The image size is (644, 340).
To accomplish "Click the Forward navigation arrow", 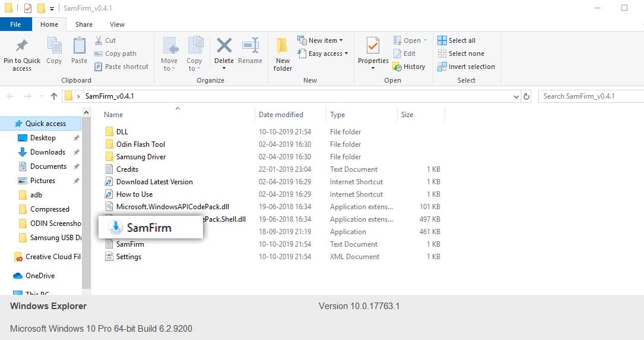I will pos(27,96).
